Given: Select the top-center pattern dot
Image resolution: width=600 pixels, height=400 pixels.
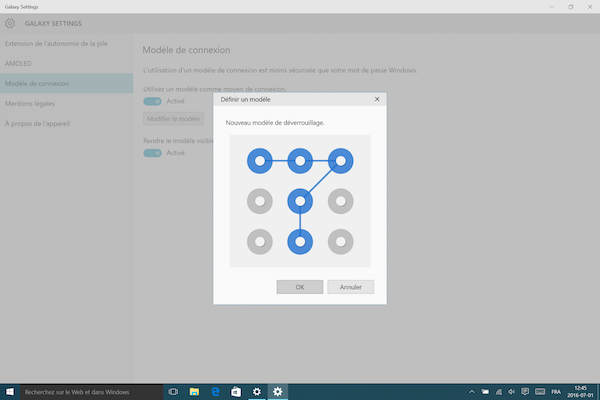Looking at the screenshot, I should [x=300, y=161].
